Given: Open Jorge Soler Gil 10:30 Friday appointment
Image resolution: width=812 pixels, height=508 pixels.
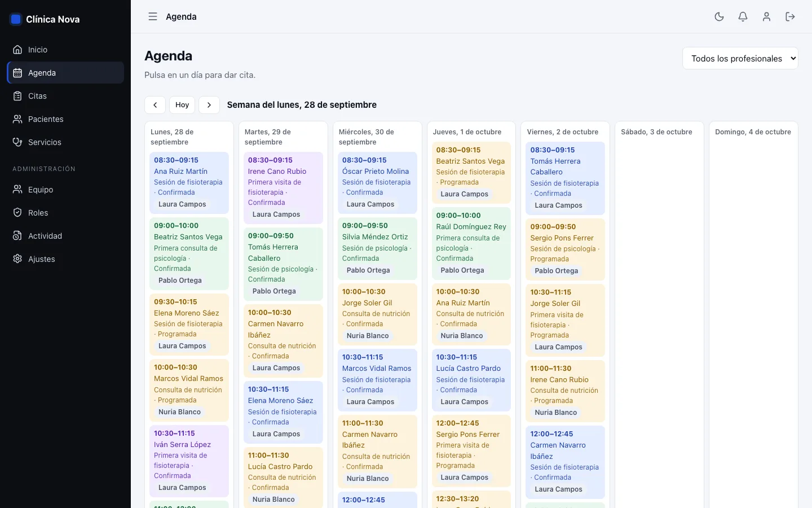Looking at the screenshot, I should (x=565, y=320).
